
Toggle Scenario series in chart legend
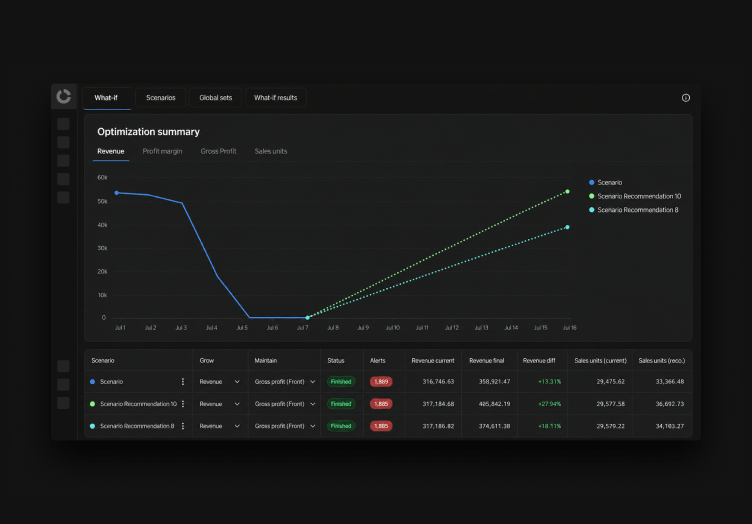click(605, 182)
